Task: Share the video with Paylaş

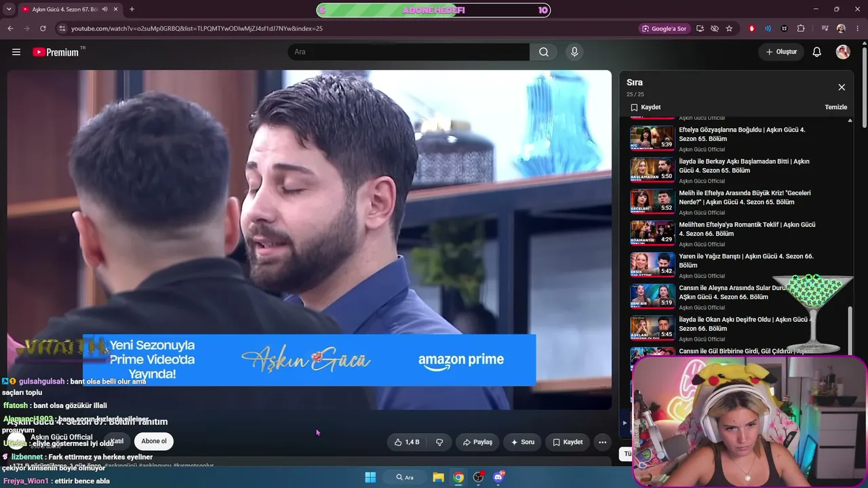Action: (477, 442)
